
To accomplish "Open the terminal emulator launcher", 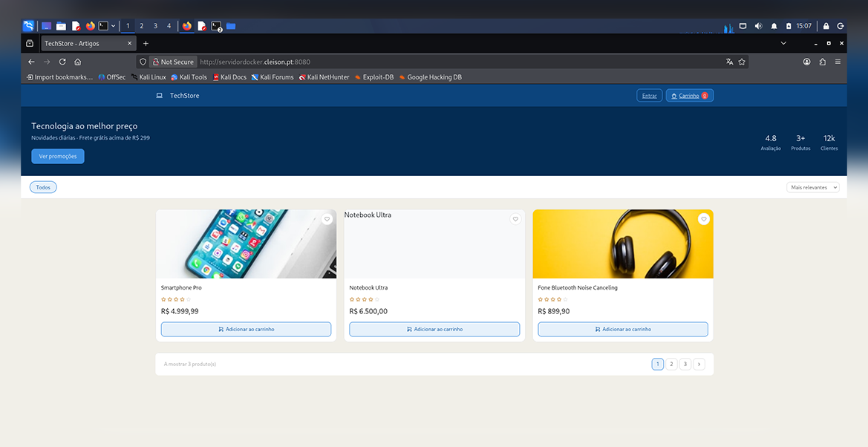I will click(x=103, y=26).
